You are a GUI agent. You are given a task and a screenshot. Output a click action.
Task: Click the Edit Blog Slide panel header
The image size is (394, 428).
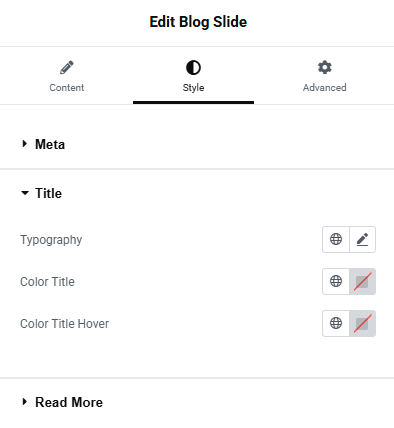pyautogui.click(x=198, y=22)
